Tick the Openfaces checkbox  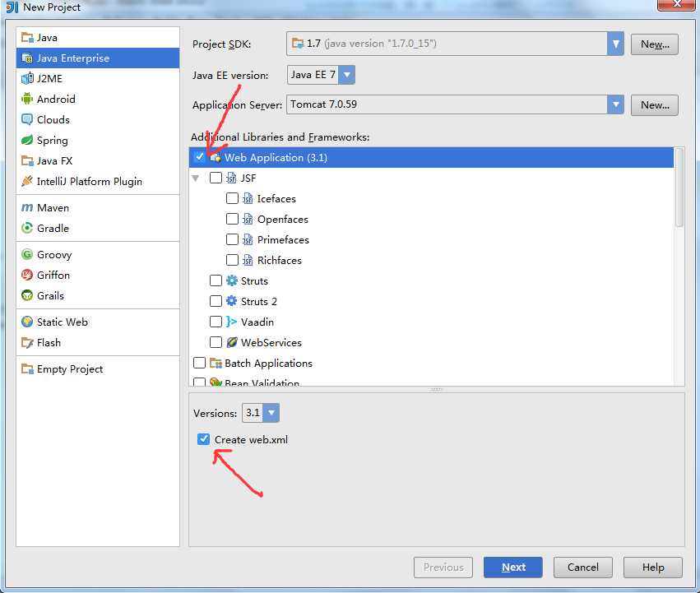click(x=232, y=219)
